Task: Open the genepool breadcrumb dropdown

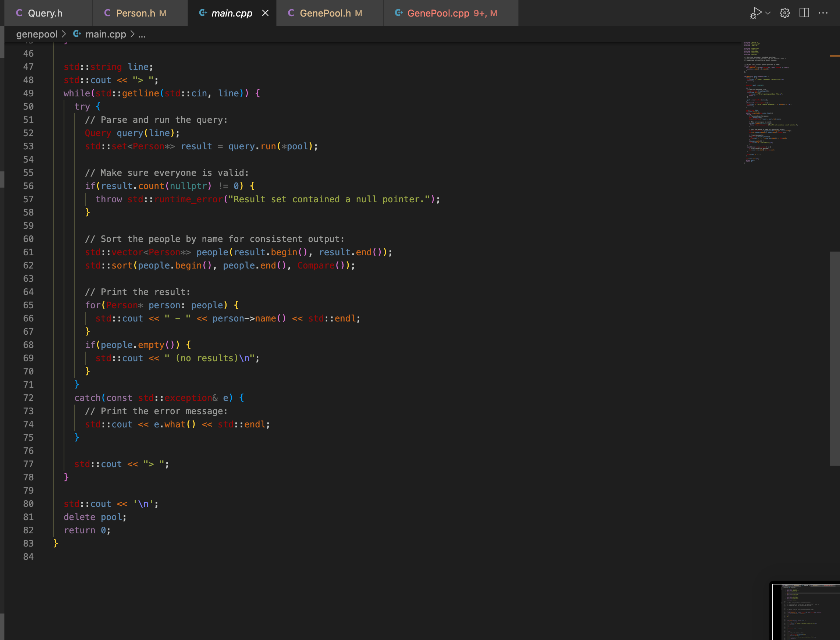Action: coord(37,34)
